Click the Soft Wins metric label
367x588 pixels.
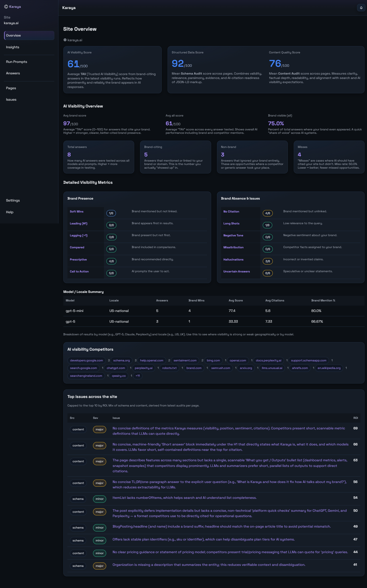click(x=76, y=212)
